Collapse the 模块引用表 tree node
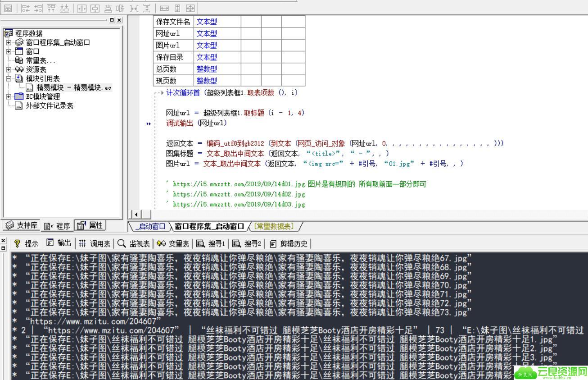The image size is (588, 380). coord(9,78)
